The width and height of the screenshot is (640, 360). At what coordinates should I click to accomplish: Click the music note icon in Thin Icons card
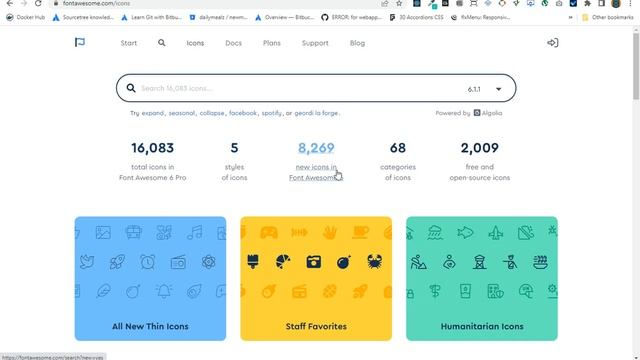[x=194, y=232]
